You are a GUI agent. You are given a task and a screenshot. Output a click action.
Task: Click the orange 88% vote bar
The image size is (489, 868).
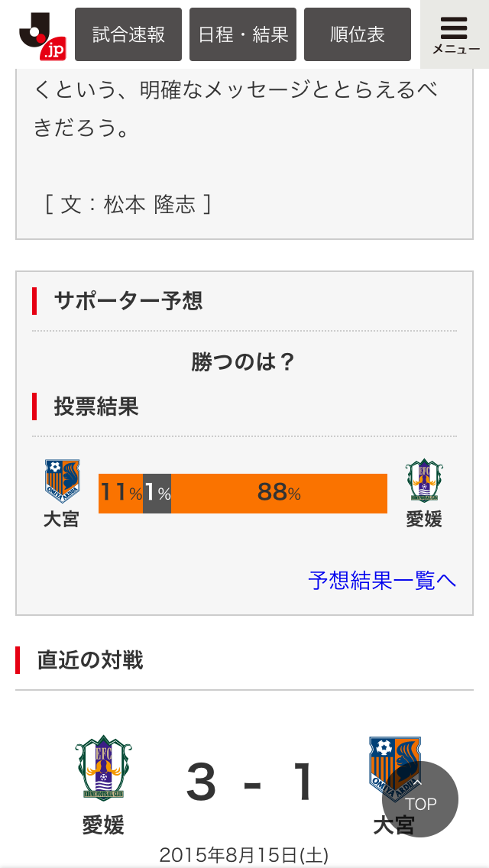(279, 494)
